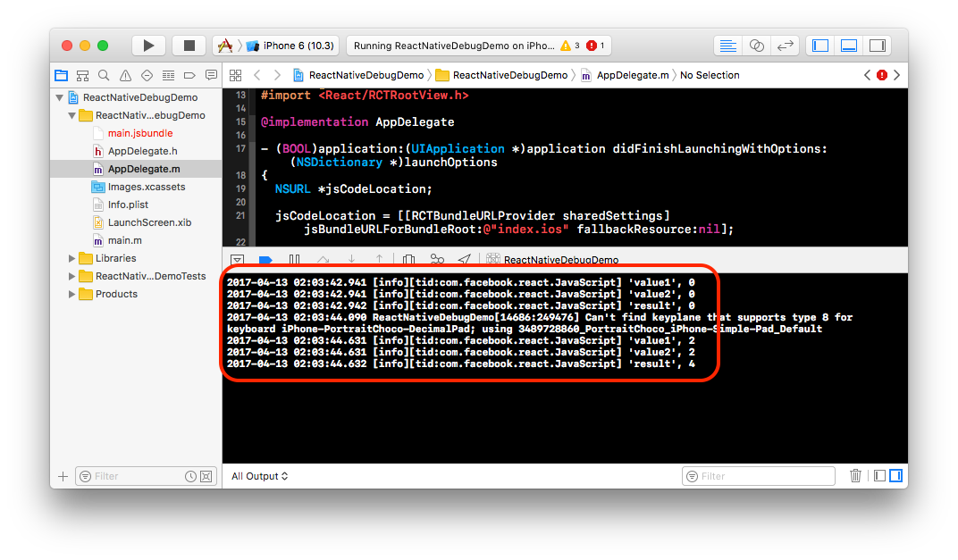The width and height of the screenshot is (958, 560).
Task: Open Simulate Location menu
Action: pyautogui.click(x=465, y=260)
